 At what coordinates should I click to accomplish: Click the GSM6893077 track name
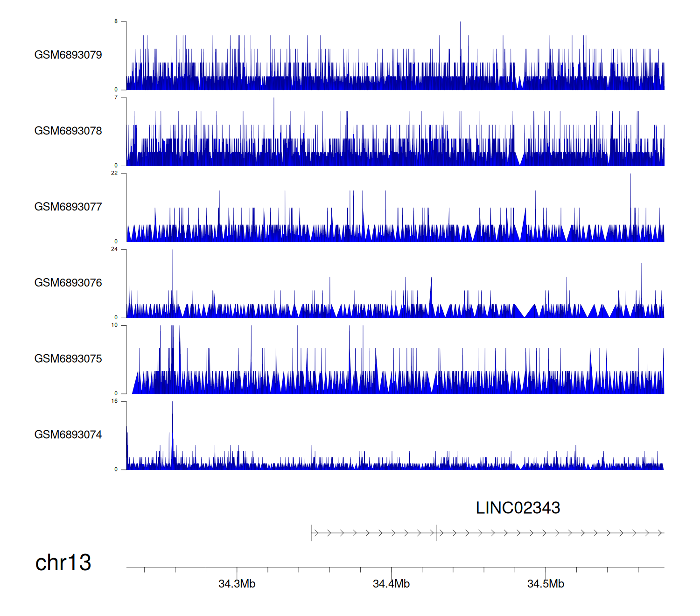coord(68,207)
